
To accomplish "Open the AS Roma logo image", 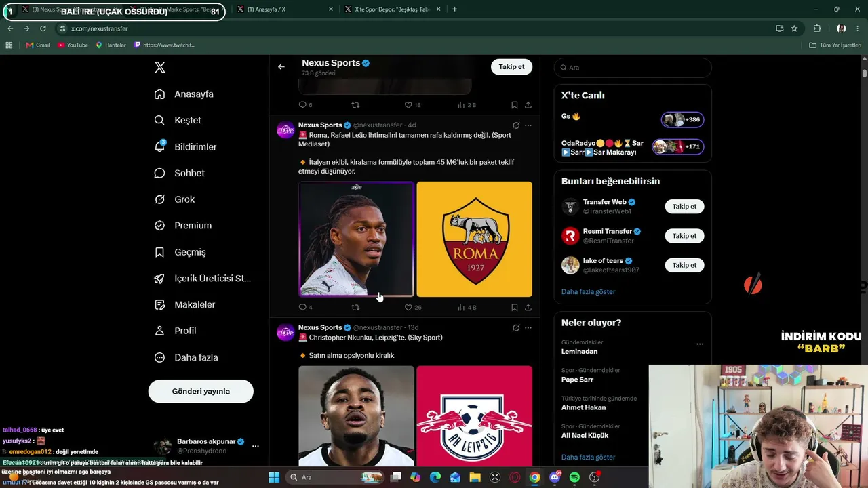I will click(475, 239).
